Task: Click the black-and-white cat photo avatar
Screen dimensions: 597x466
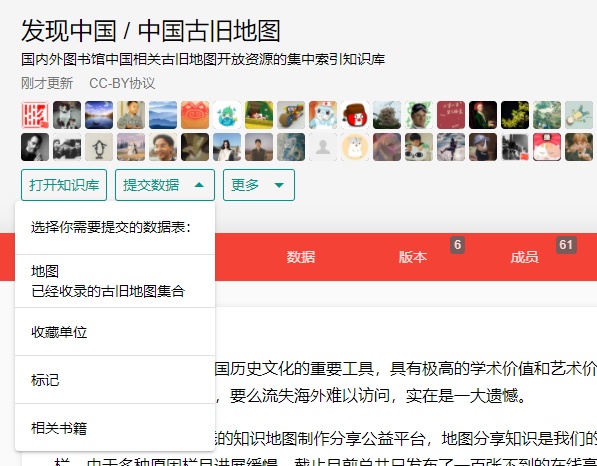Action: 67,115
